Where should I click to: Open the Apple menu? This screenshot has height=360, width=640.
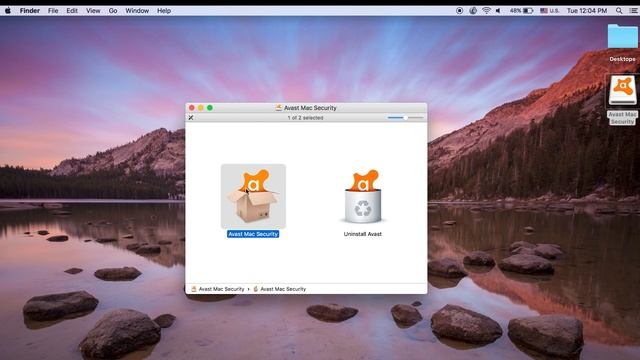pos(8,11)
